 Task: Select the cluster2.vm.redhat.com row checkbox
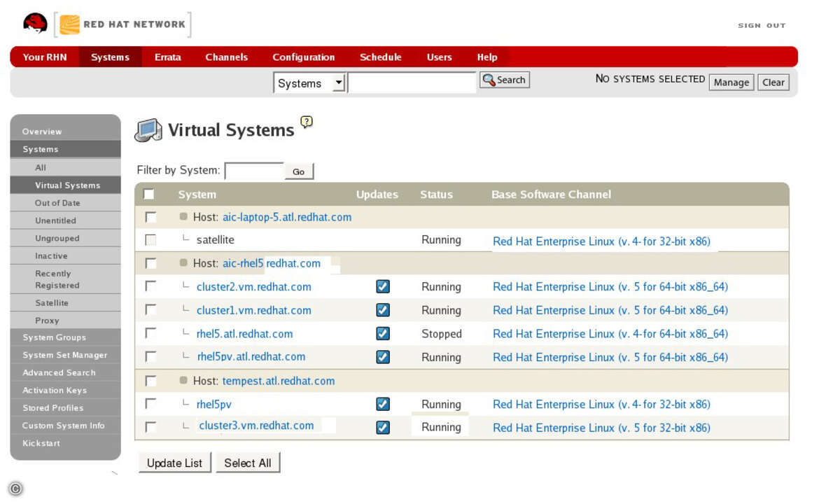150,286
